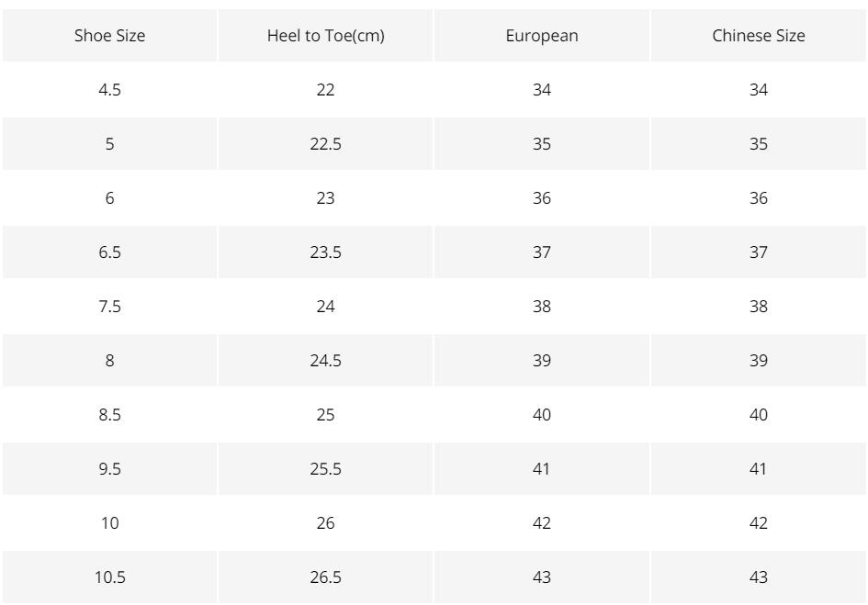
Task: Select European size 40 cell
Action: click(x=541, y=415)
